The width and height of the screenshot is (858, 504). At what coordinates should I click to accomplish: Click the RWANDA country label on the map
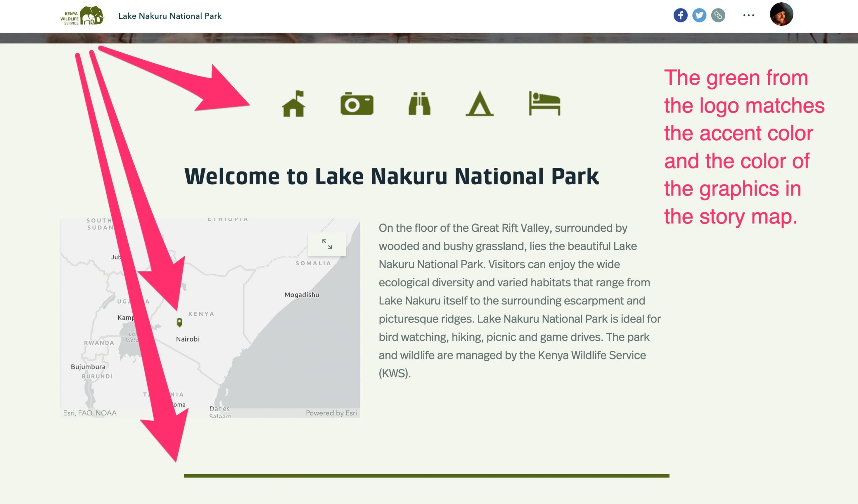[x=99, y=343]
